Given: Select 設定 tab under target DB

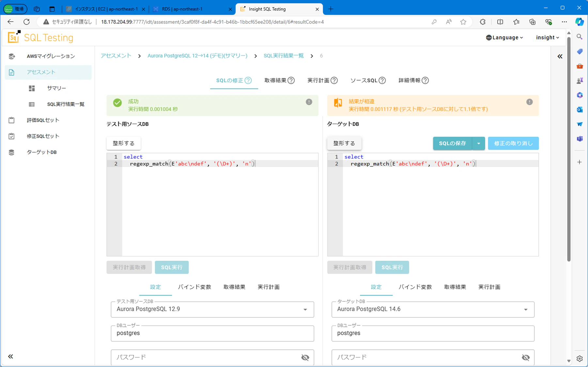Looking at the screenshot, I should (376, 287).
